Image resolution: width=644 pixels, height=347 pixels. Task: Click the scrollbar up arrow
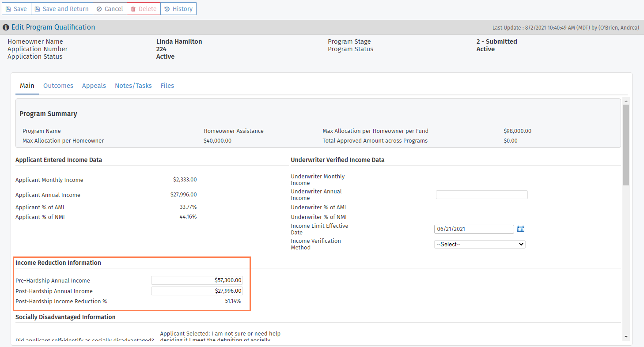pos(626,101)
